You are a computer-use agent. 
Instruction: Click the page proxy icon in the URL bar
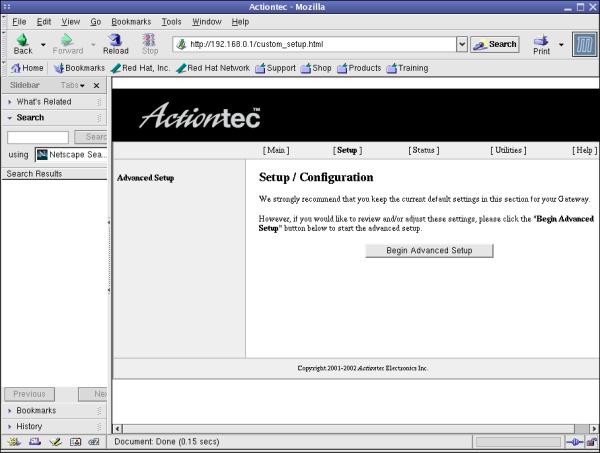coord(181,44)
